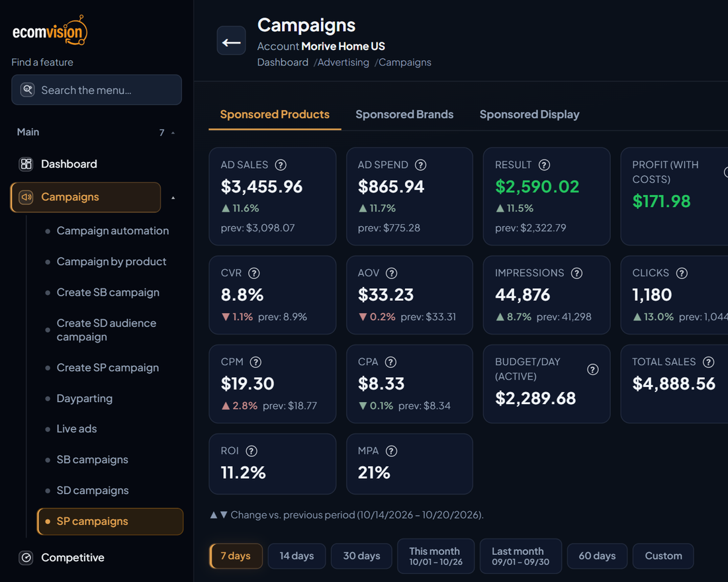
Task: Click the Search the menu input field
Action: tap(97, 89)
